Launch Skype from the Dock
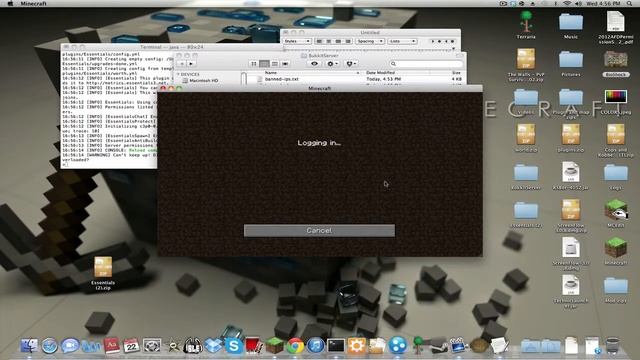 (234, 346)
